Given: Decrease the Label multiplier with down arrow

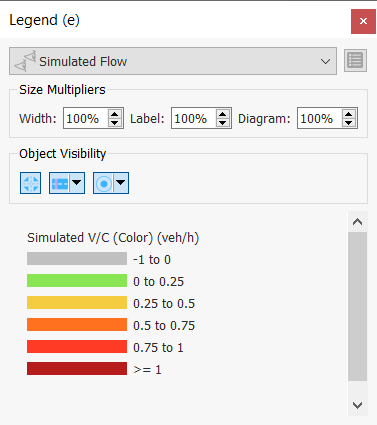Looking at the screenshot, I should (223, 123).
